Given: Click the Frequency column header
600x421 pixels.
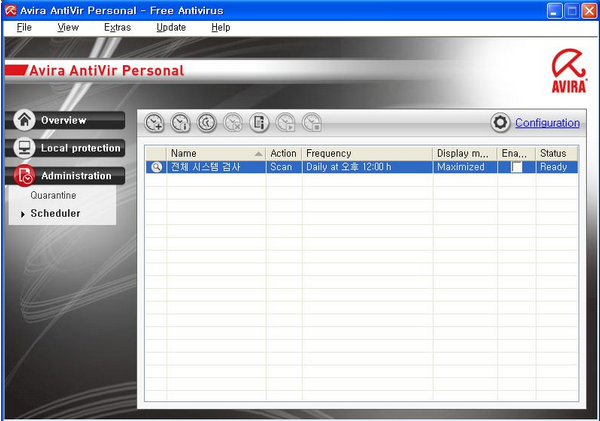Looking at the screenshot, I should tap(367, 153).
